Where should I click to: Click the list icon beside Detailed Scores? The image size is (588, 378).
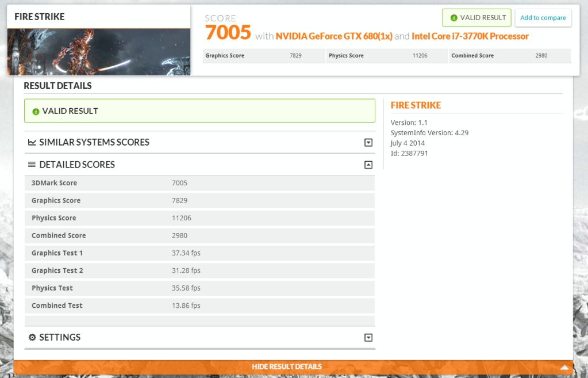[x=32, y=165]
